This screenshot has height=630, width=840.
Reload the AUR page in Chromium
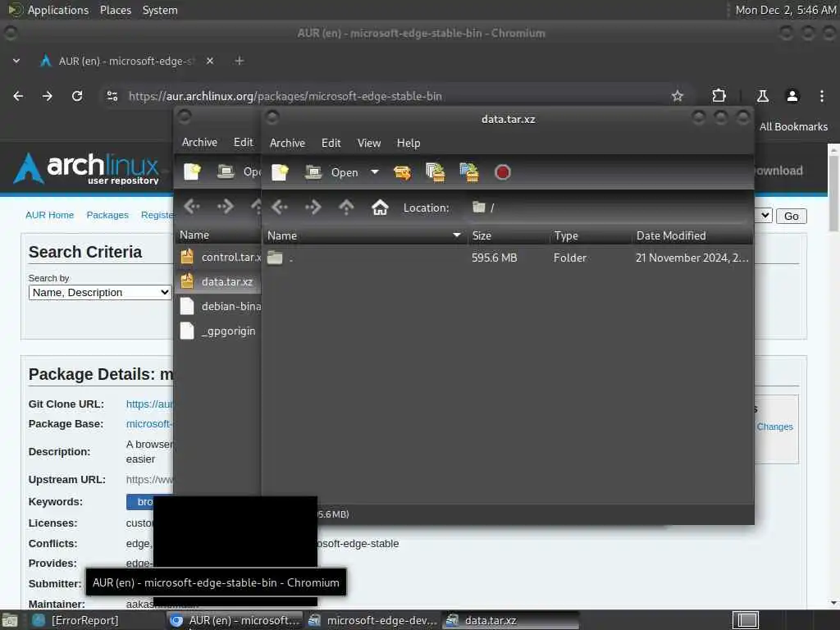point(77,96)
